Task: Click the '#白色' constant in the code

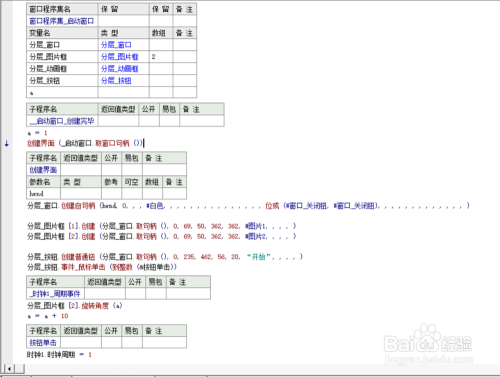Action: (x=155, y=206)
